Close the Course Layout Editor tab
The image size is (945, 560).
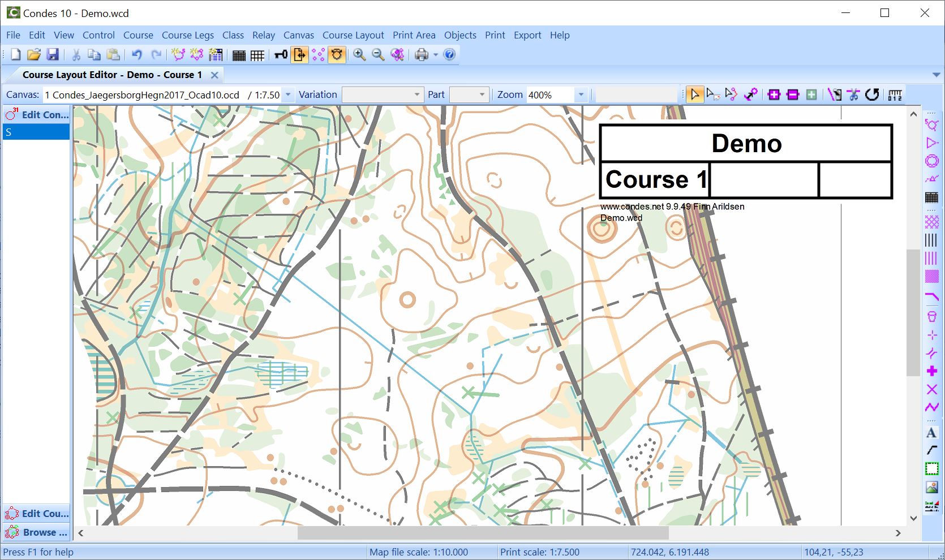click(214, 75)
